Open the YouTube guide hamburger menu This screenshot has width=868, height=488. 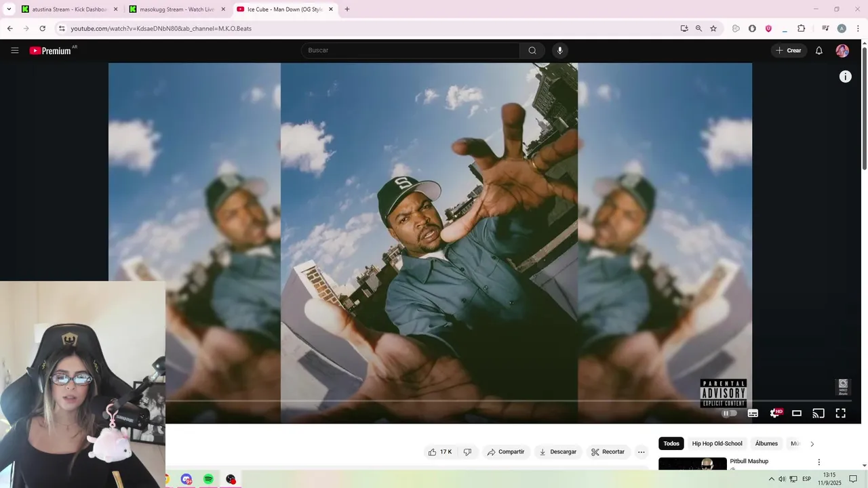(15, 50)
